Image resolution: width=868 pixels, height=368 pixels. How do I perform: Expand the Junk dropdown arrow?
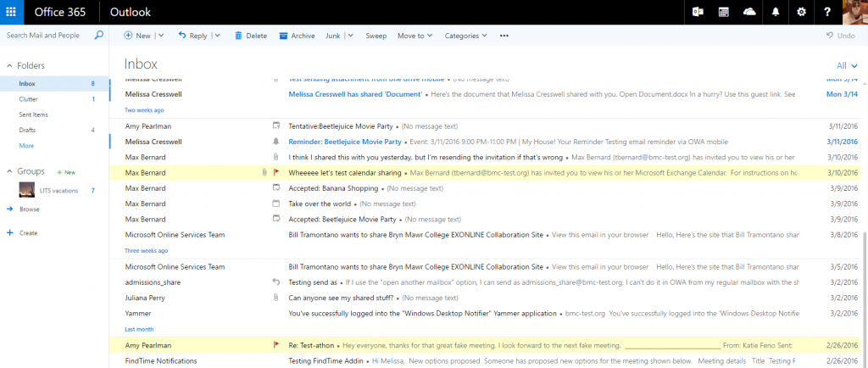click(350, 36)
